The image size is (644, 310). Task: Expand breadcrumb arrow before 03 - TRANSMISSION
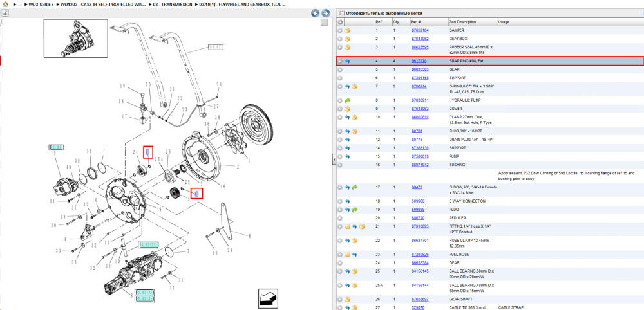[151, 4]
